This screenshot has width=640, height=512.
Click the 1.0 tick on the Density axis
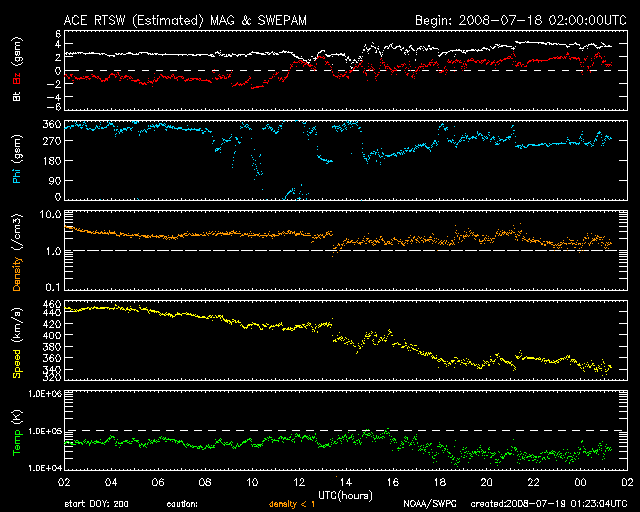pos(53,251)
